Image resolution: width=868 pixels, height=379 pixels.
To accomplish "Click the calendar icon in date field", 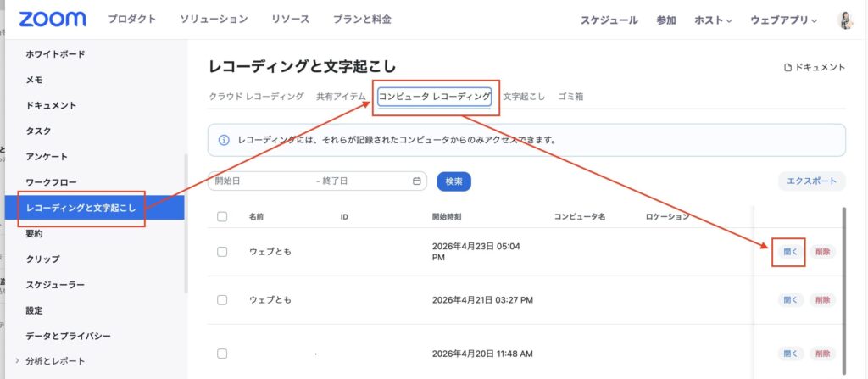I will pyautogui.click(x=416, y=181).
